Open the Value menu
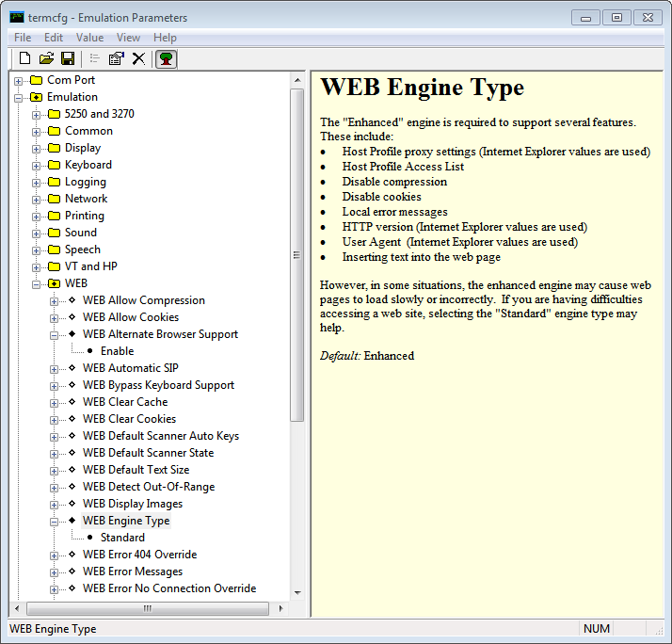Image resolution: width=672 pixels, height=644 pixels. point(89,38)
